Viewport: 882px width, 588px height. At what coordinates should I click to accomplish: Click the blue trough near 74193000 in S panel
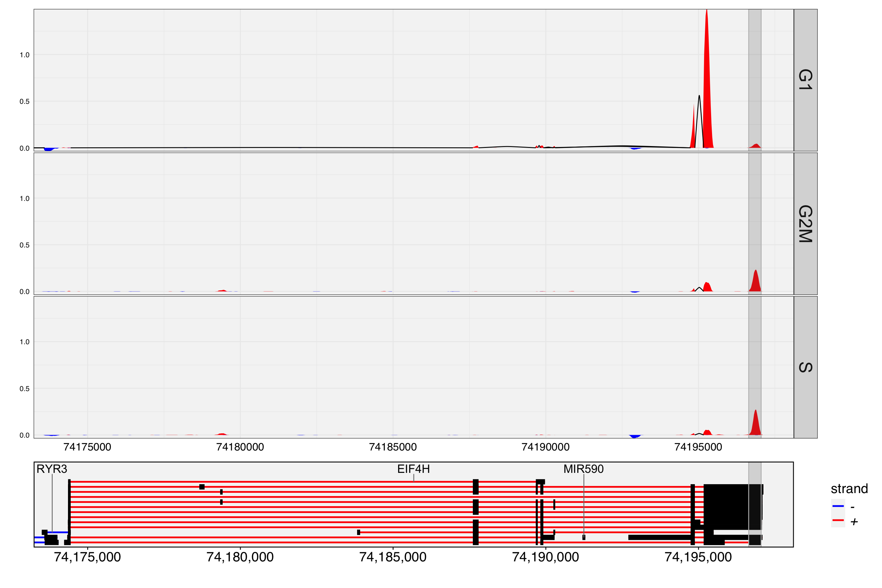[635, 436]
